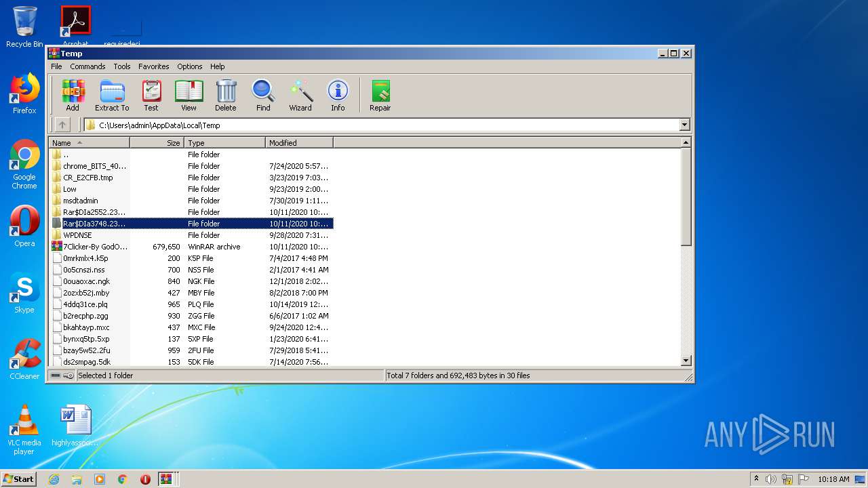The width and height of the screenshot is (868, 488).
Task: Click the Add toolbar icon
Action: [x=73, y=95]
